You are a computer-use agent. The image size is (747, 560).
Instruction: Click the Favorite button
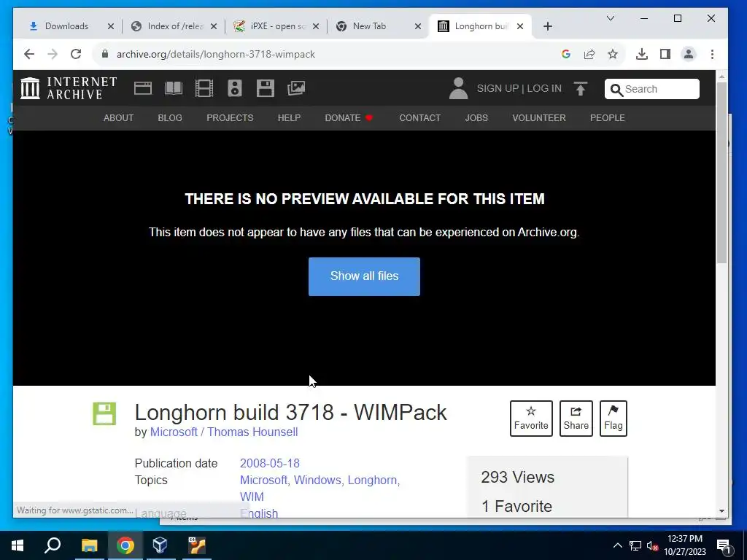tap(531, 419)
